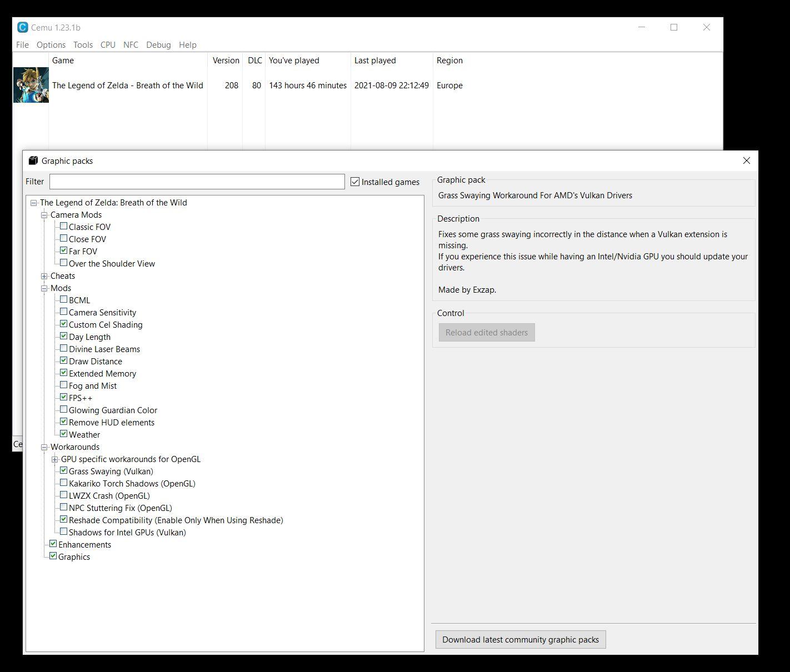Open the CPU menu
790x672 pixels.
click(108, 45)
